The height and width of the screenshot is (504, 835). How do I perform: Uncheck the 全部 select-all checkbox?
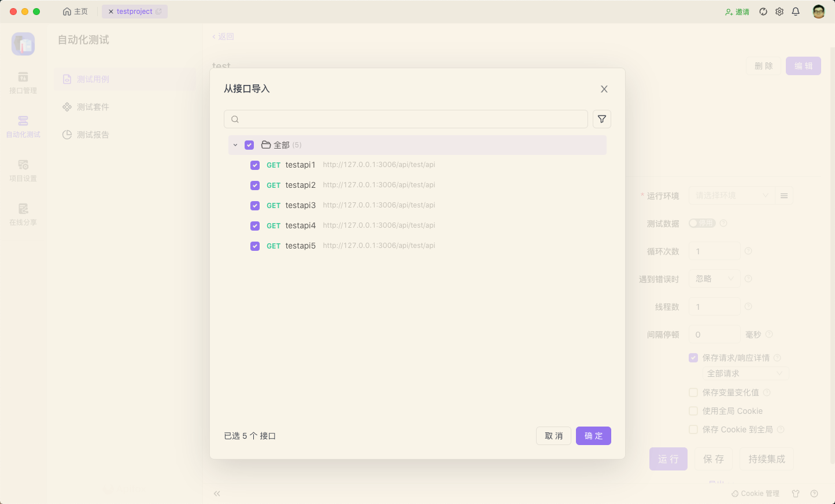249,145
